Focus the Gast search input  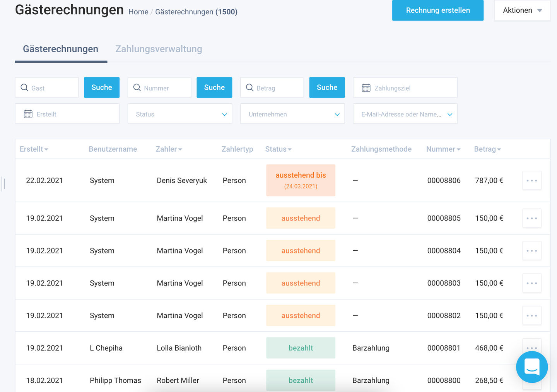(47, 87)
